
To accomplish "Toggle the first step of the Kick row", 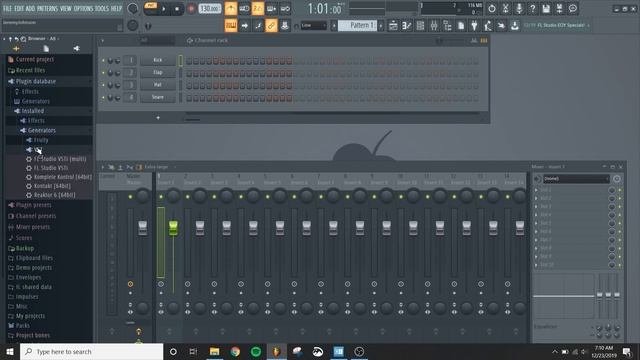I will pyautogui.click(x=189, y=61).
